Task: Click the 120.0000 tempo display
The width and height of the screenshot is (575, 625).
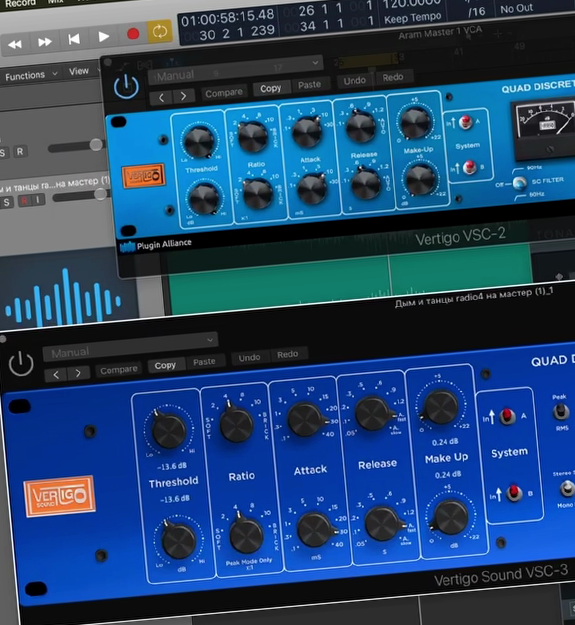Action: coord(412,5)
